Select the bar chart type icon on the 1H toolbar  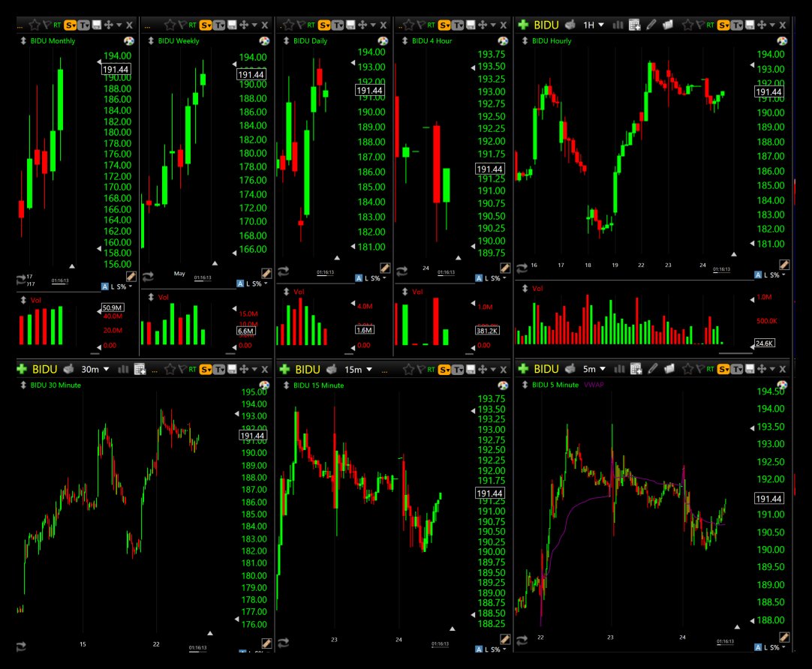pyautogui.click(x=618, y=24)
